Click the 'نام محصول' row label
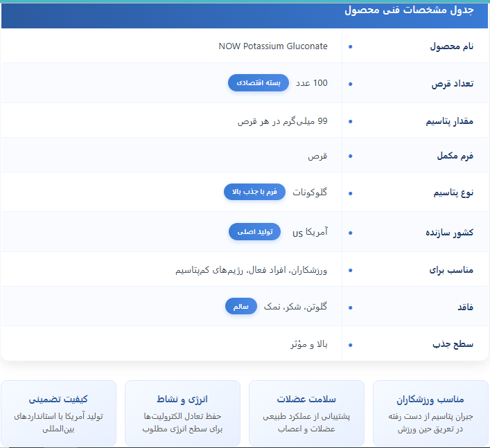Screen dimensions: 490x448 452,46
